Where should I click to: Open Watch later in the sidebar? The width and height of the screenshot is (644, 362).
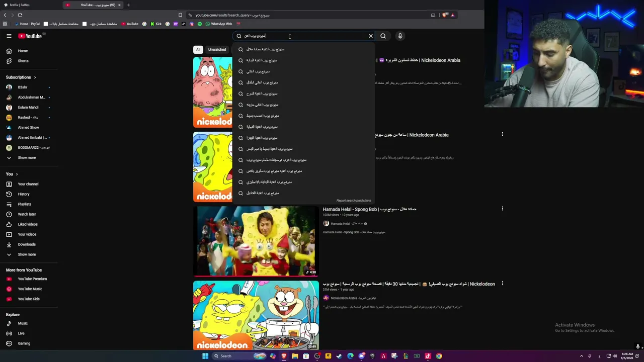(28, 214)
